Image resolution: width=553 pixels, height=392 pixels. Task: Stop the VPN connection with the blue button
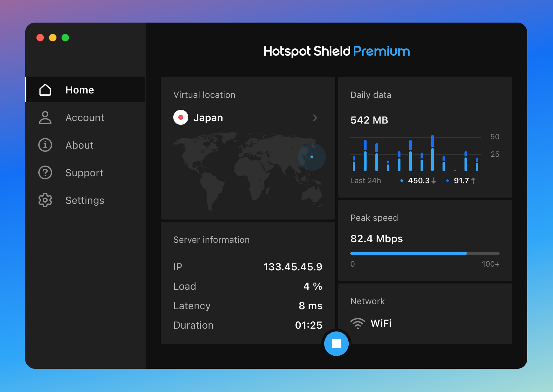tap(336, 344)
